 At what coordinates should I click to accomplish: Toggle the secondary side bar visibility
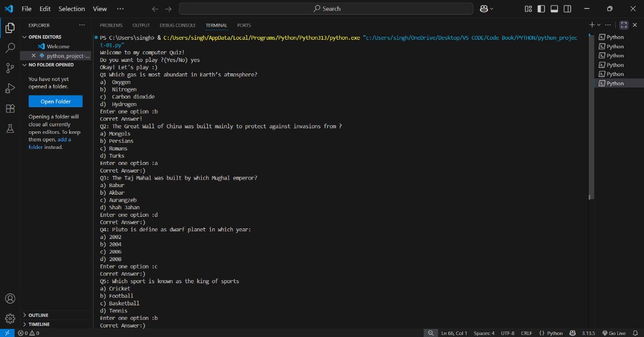(568, 9)
